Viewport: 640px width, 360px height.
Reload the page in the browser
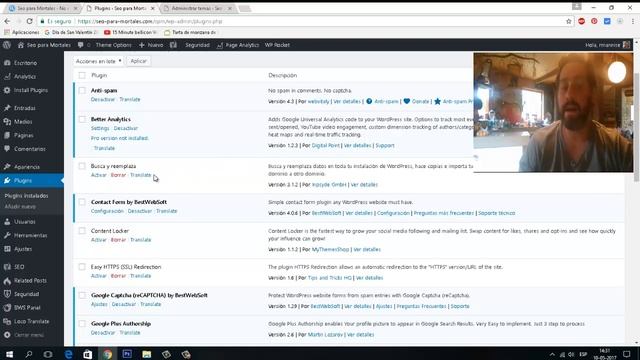29,21
